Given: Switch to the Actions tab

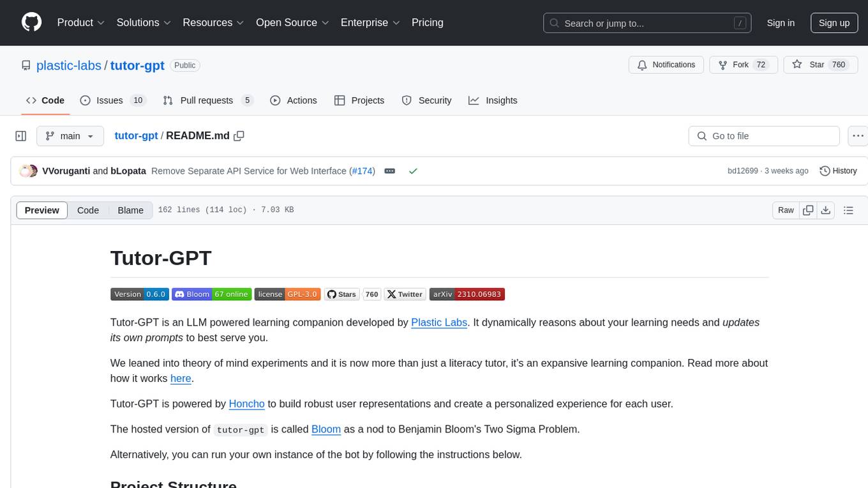Looking at the screenshot, I should [x=294, y=100].
